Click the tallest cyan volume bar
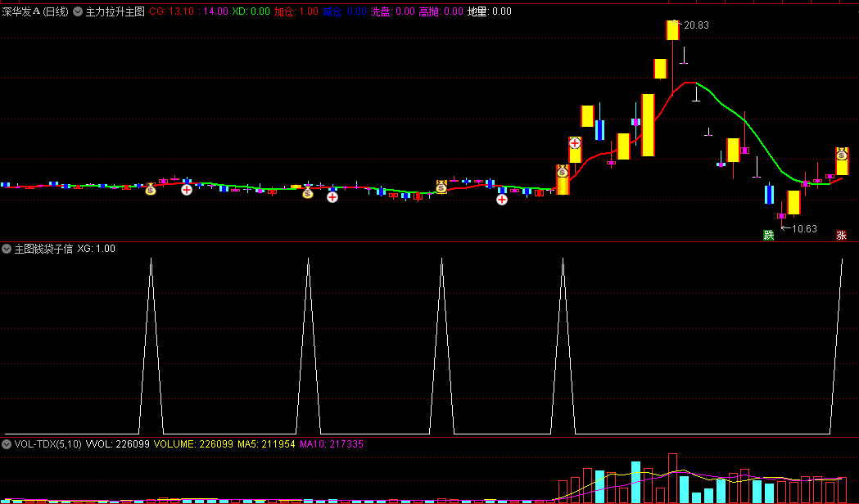This screenshot has width=859, height=504. pyautogui.click(x=635, y=482)
